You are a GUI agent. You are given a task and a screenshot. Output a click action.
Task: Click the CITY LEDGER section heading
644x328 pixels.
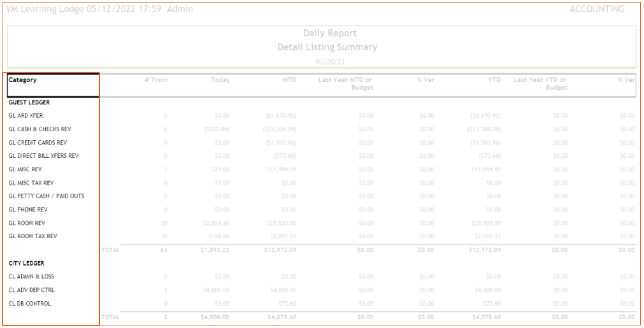(27, 263)
